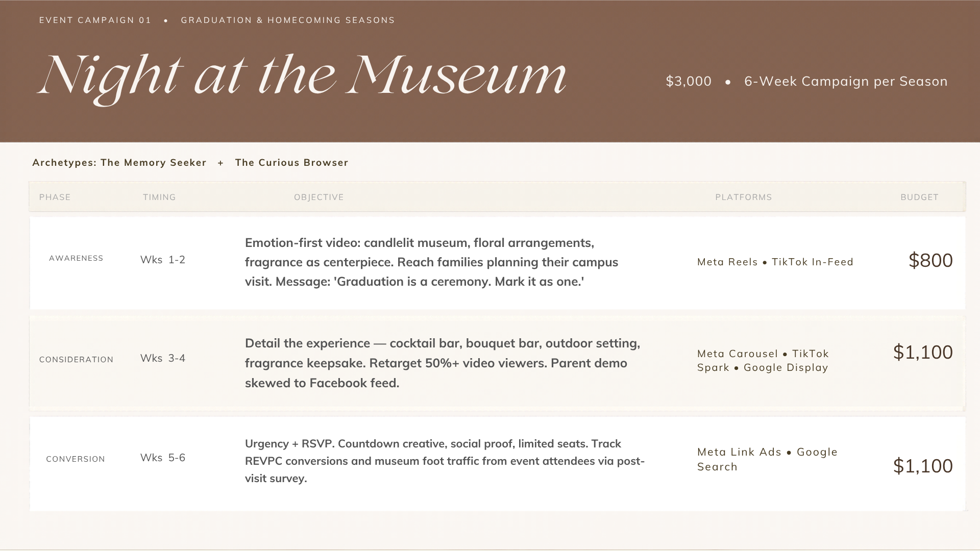Select the CONSIDERATION phase label
Viewport: 980px width, 551px height.
coord(77,360)
